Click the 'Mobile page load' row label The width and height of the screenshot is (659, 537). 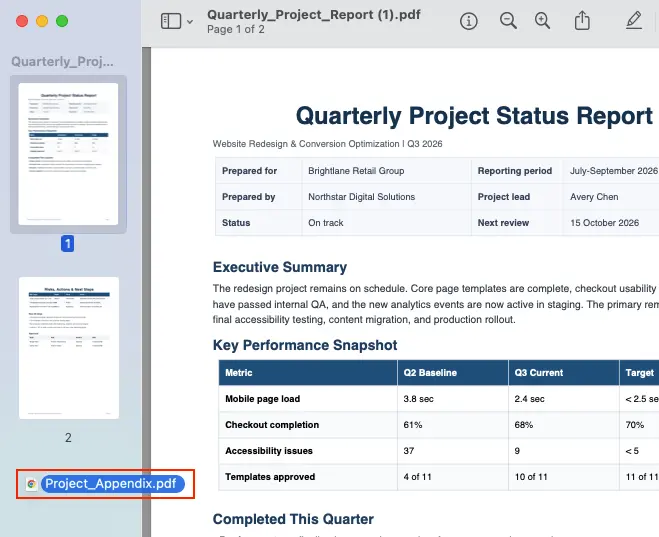click(x=263, y=399)
